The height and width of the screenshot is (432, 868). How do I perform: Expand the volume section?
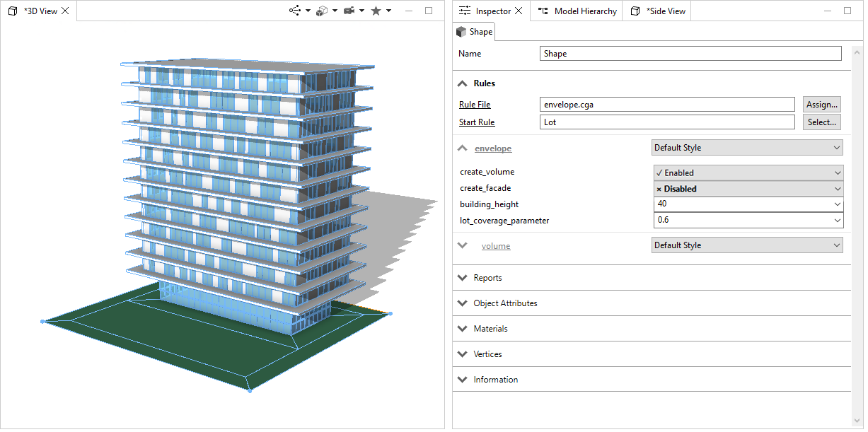point(462,245)
